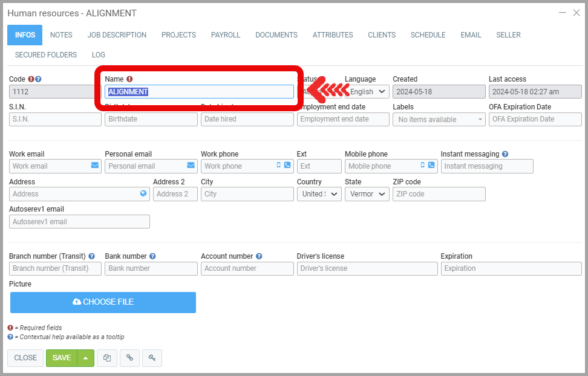
Task: Expand the Labels dropdown
Action: pyautogui.click(x=439, y=120)
